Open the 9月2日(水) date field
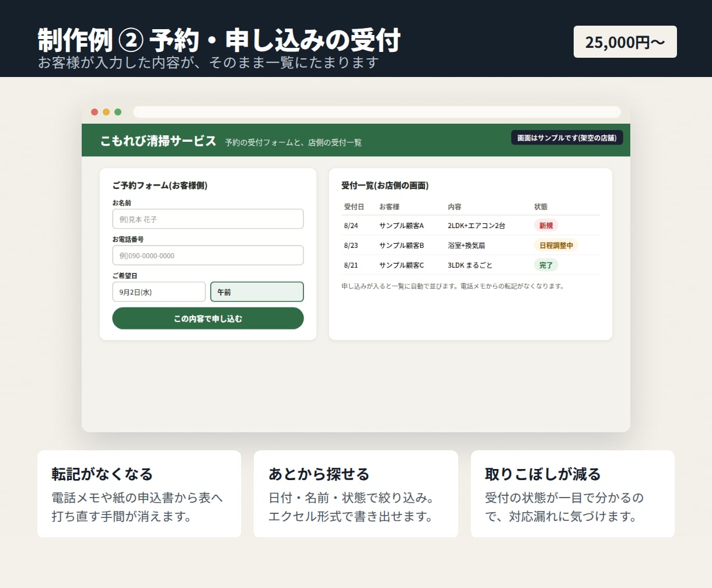 click(x=159, y=292)
